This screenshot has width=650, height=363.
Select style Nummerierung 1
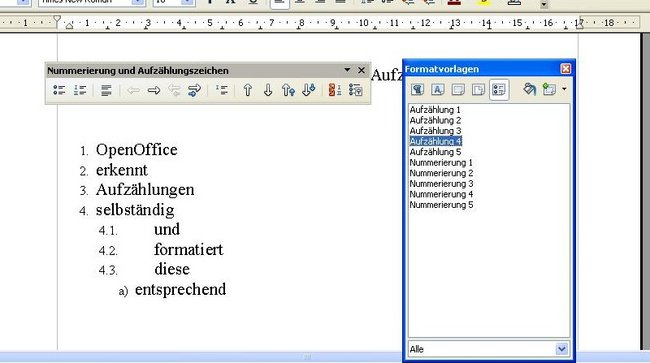(441, 162)
